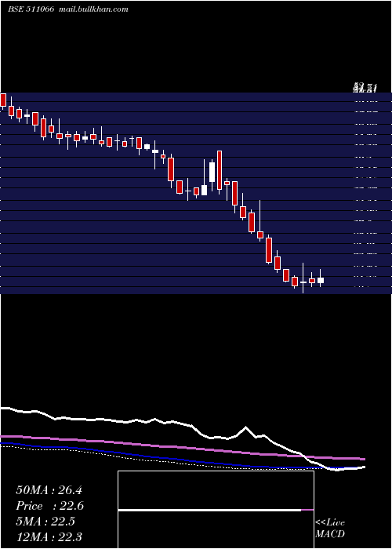Click the 12MA : 22.3 value
The height and width of the screenshot is (549, 392).
tap(49, 537)
